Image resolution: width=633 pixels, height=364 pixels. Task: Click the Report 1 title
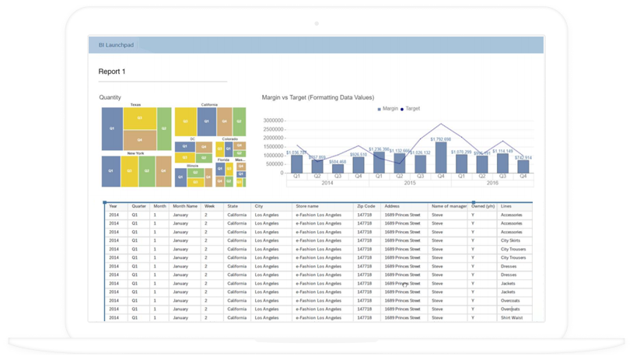coord(112,72)
